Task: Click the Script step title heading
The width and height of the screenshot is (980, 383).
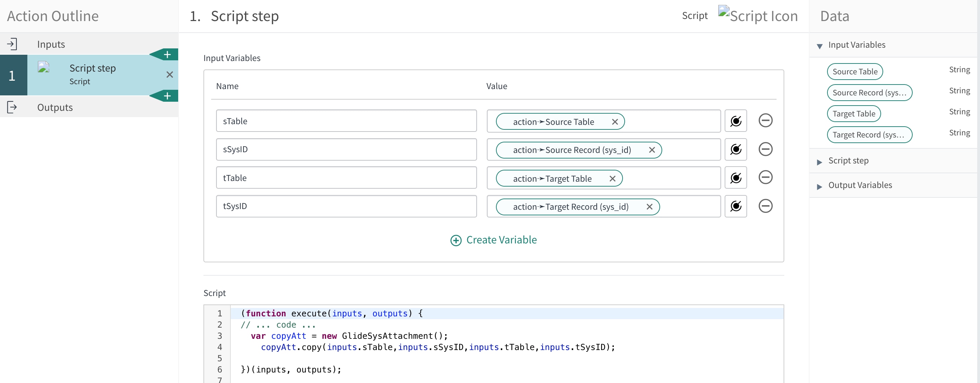Action: (x=244, y=16)
